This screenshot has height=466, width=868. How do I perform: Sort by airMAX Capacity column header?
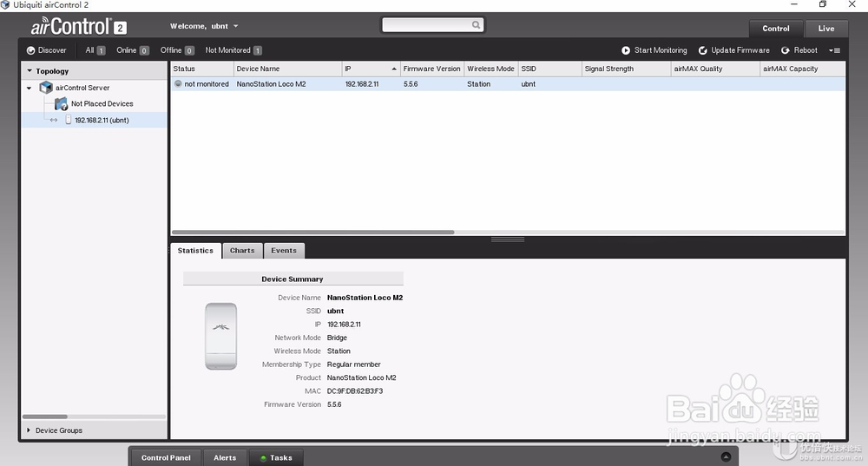[803, 69]
